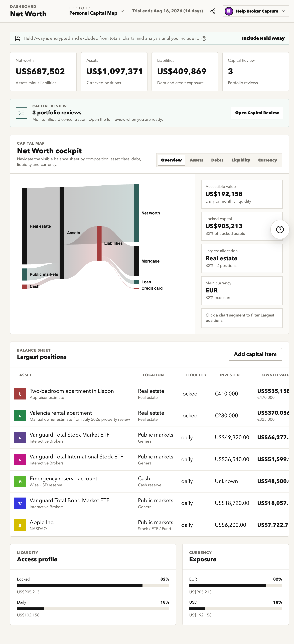Click the Apple Inc. yellow 'a' avatar
The height and width of the screenshot is (644, 294).
pyautogui.click(x=20, y=525)
